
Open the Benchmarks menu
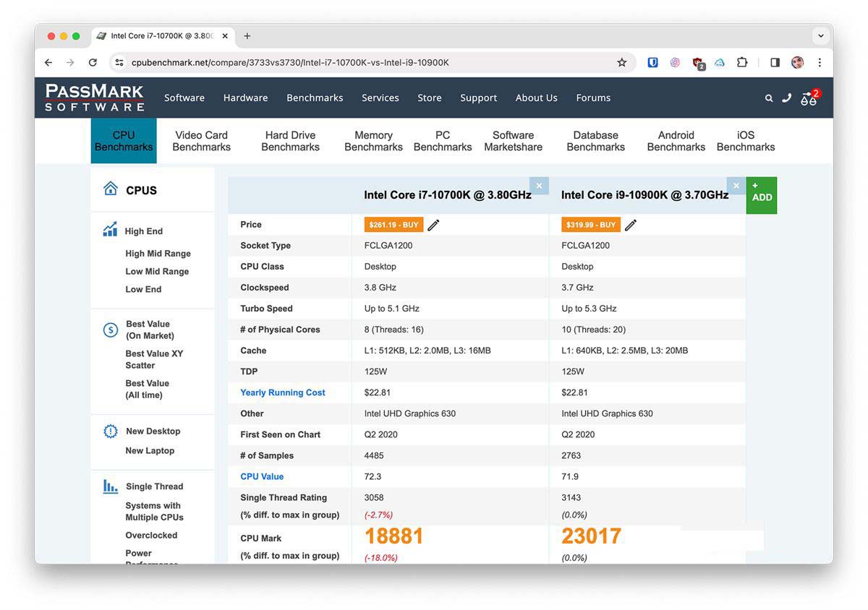[315, 98]
